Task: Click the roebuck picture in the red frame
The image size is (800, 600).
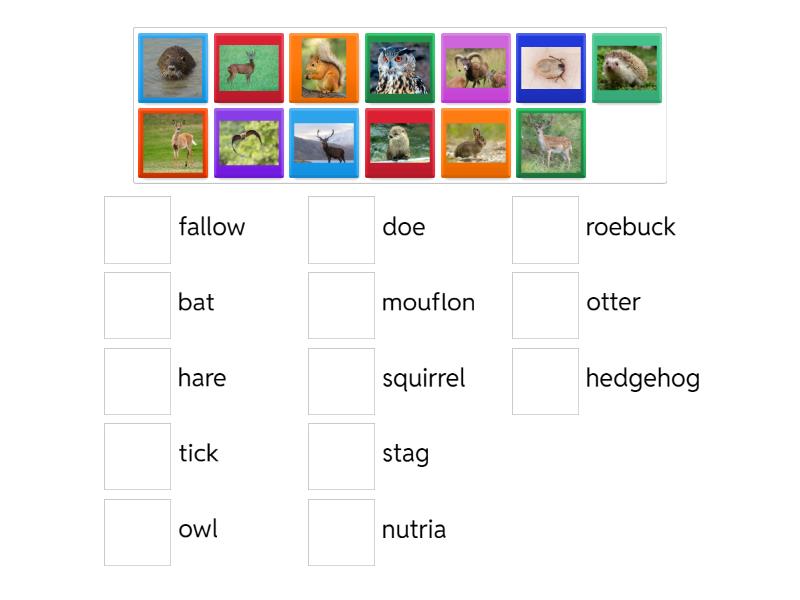Action: [248, 68]
